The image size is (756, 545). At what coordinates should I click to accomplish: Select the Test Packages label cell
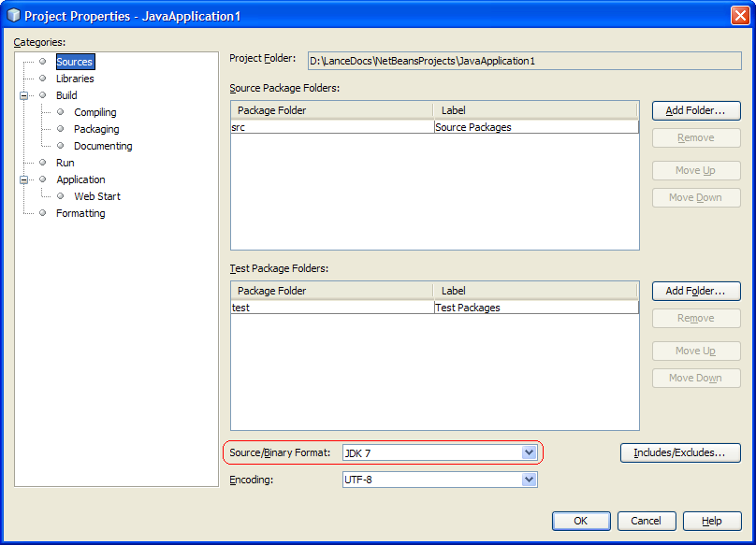(537, 308)
